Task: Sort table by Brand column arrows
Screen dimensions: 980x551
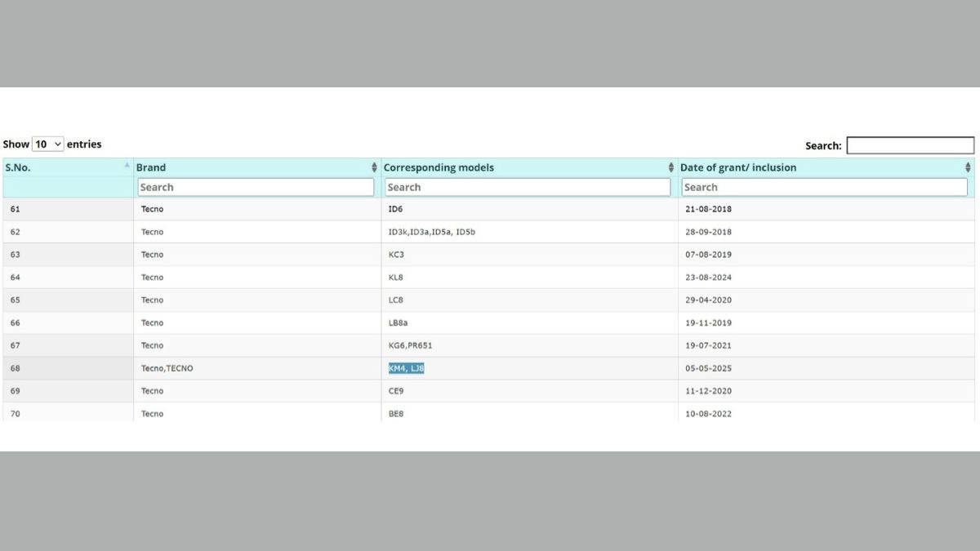Action: coord(374,167)
